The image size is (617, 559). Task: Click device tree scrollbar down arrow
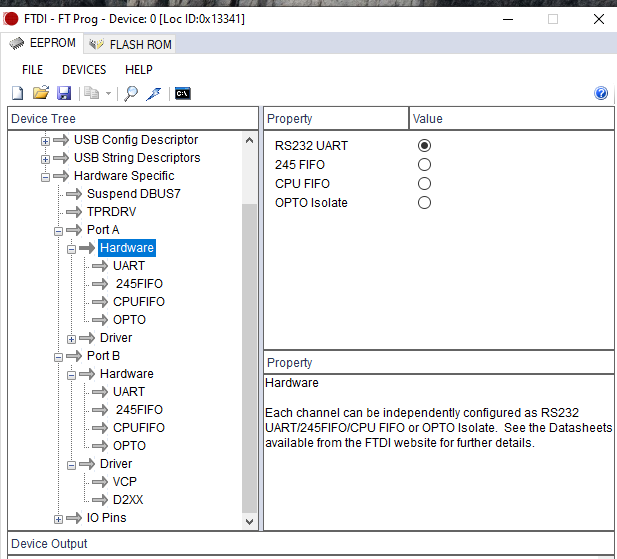click(249, 522)
